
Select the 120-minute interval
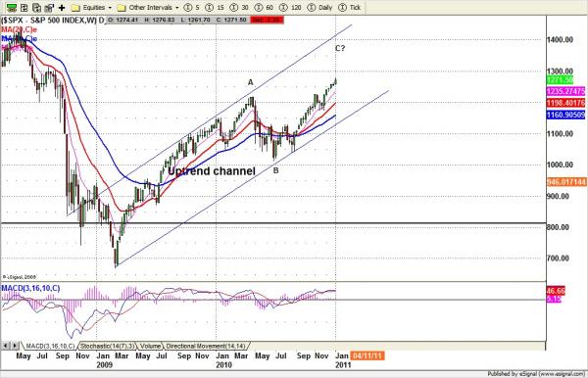[x=291, y=8]
